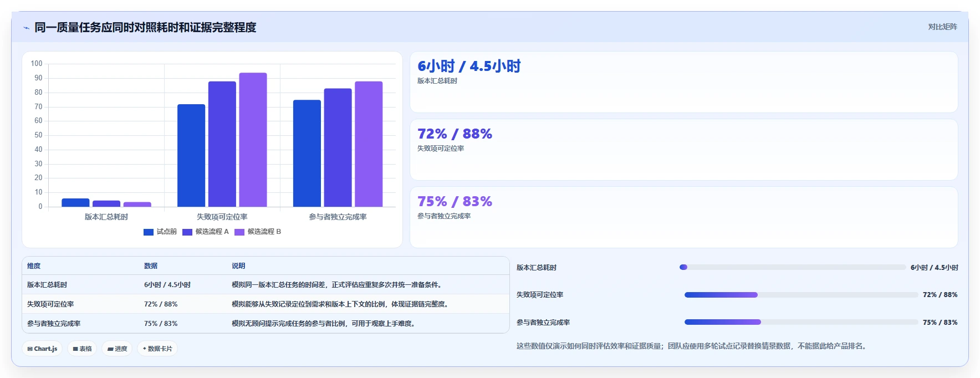Screen dimensions: 980x378
Task: Select the 试点前 bar for 参与者独立完成率
Action: tap(307, 154)
